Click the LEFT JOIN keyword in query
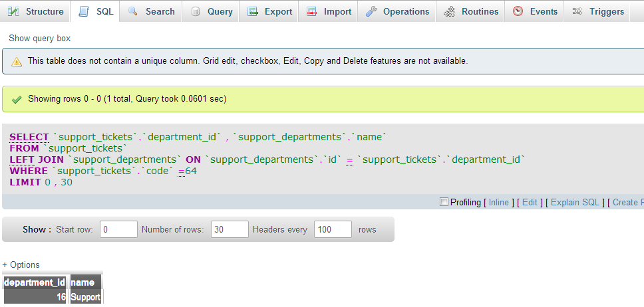The width and height of the screenshot is (644, 307). [x=38, y=159]
